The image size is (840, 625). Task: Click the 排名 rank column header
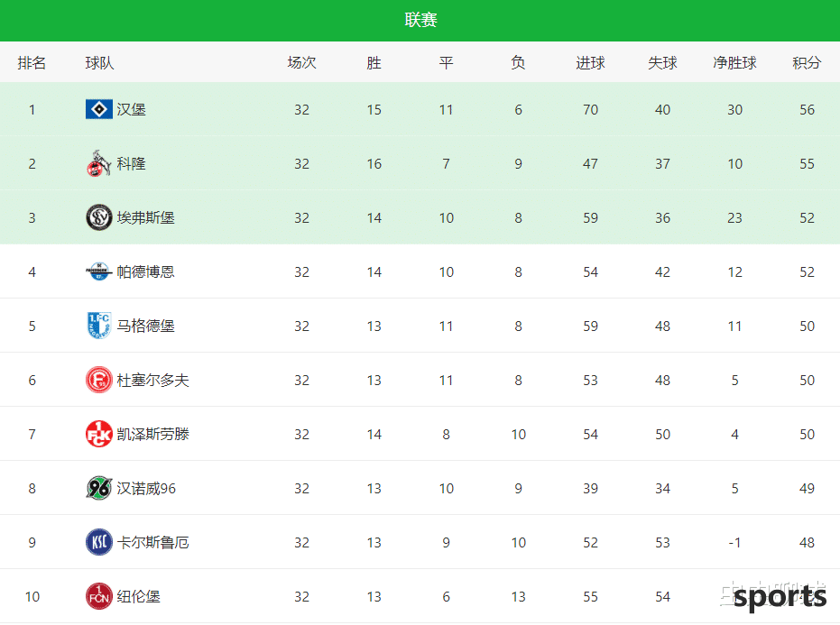(32, 62)
